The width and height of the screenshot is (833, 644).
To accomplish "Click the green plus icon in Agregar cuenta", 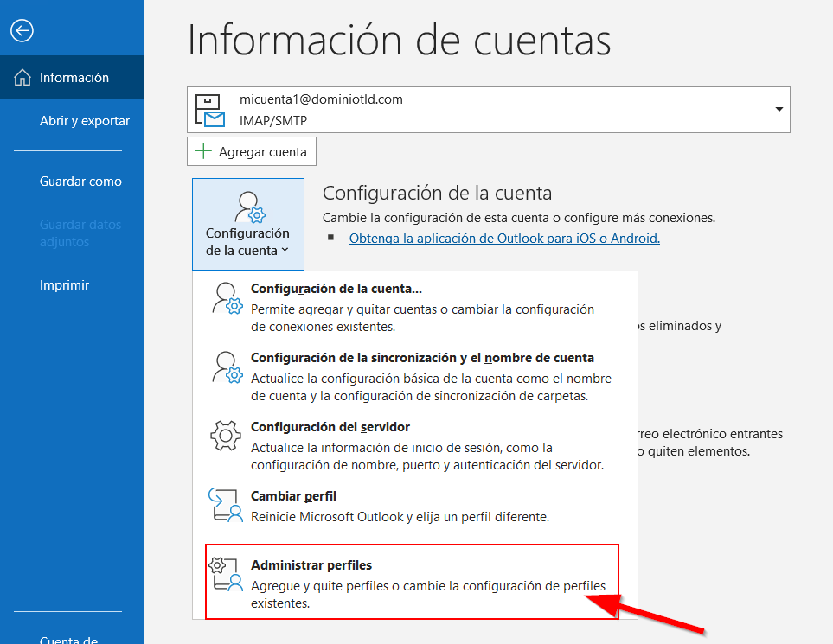I will coord(203,151).
